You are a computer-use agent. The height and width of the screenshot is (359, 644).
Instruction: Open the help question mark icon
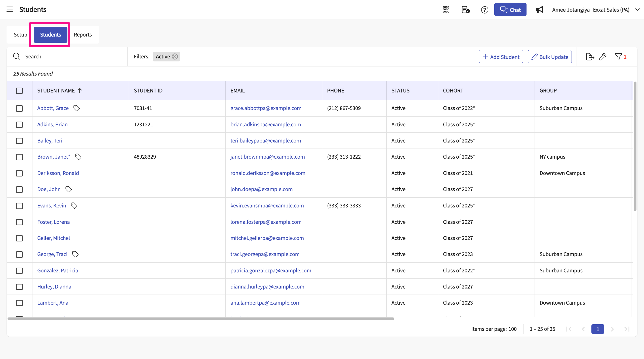click(x=485, y=10)
